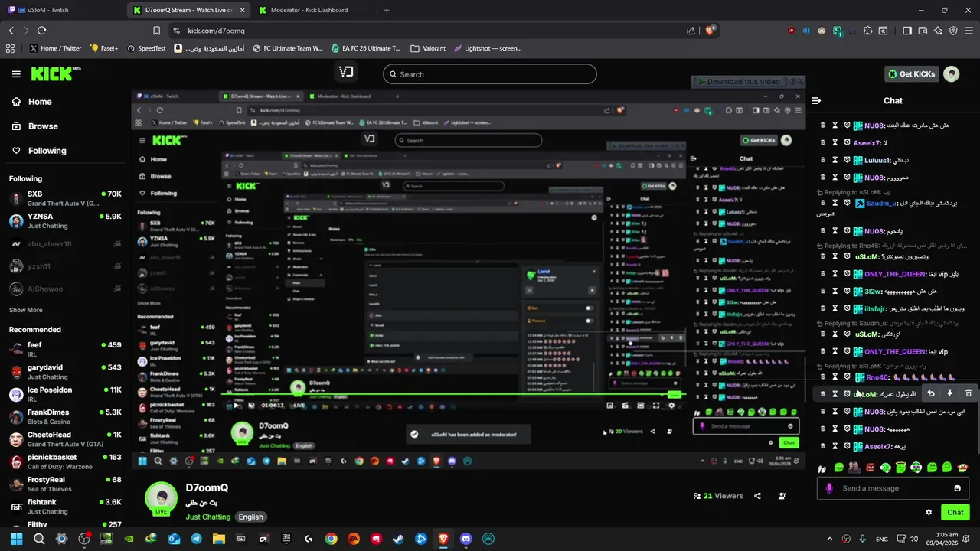Select D7oomQ Stream browser tab
Viewport: 980px width, 551px height.
click(188, 10)
